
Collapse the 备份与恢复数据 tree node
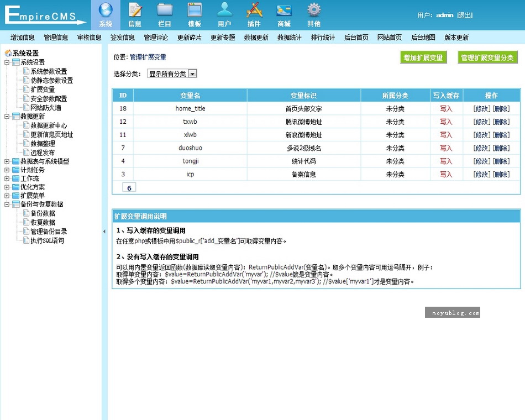[7, 204]
